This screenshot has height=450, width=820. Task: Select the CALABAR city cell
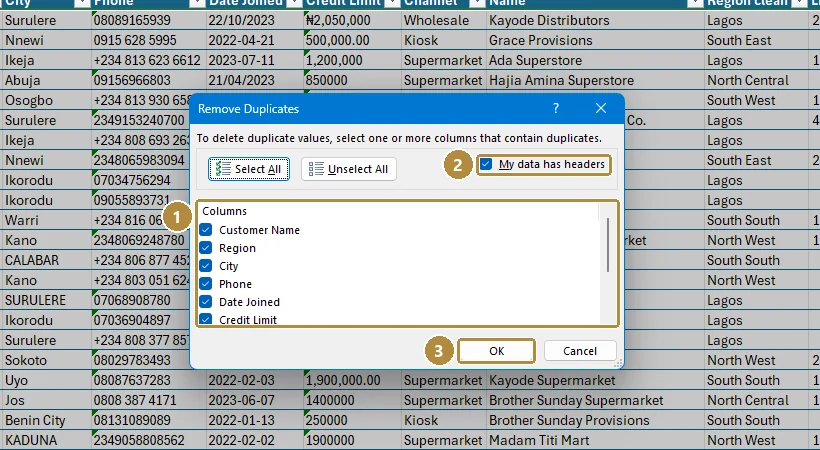click(46, 261)
